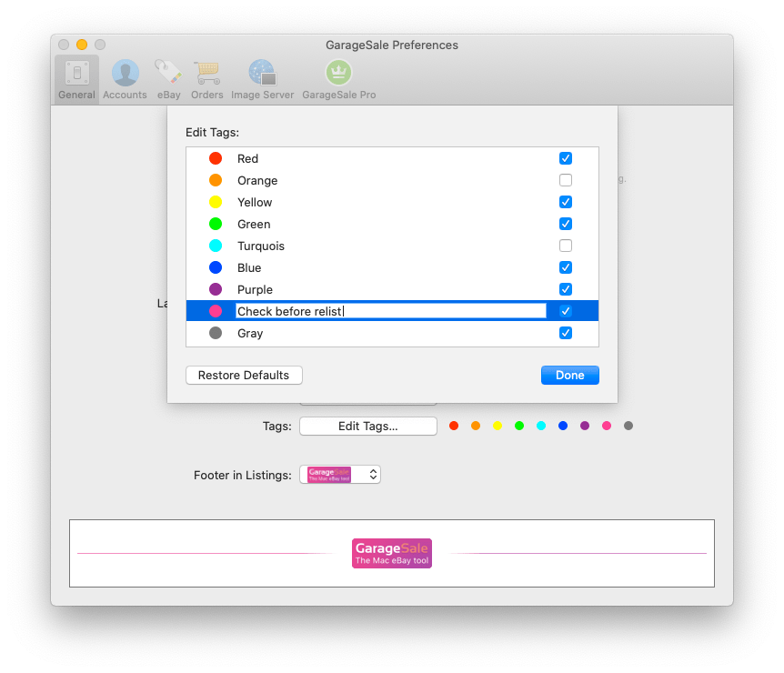Enable the Turquois tag checkbox

tap(566, 246)
